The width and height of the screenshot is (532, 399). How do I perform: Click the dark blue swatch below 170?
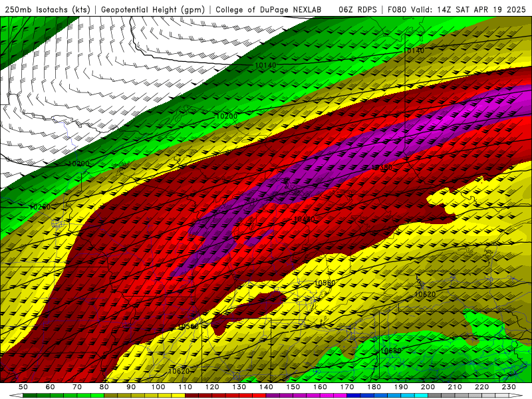354,396
